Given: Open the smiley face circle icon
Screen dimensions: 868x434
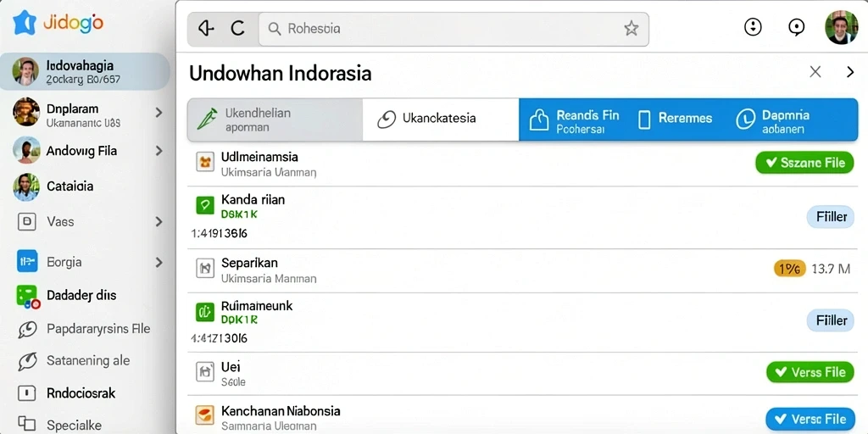Looking at the screenshot, I should tap(753, 26).
